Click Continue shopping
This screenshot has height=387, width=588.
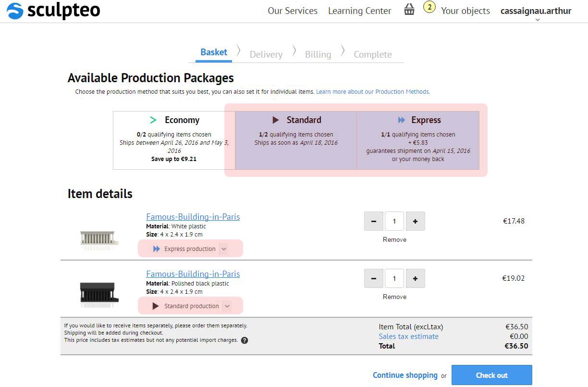pos(405,375)
